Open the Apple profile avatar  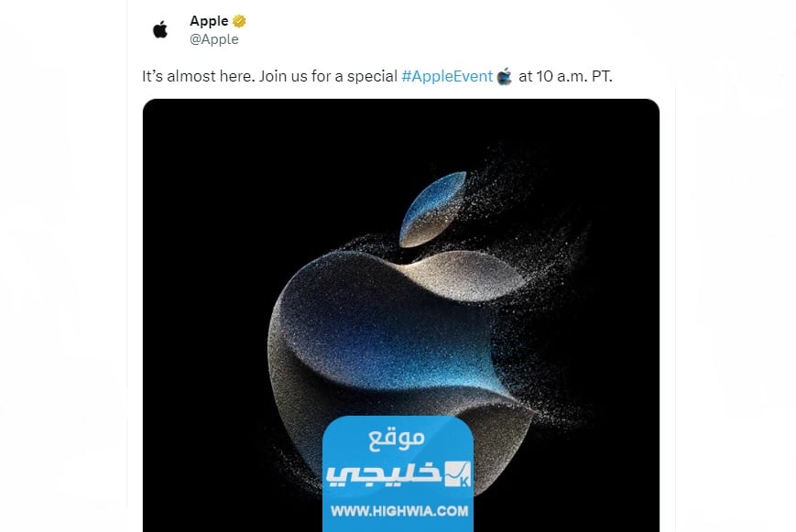160,29
